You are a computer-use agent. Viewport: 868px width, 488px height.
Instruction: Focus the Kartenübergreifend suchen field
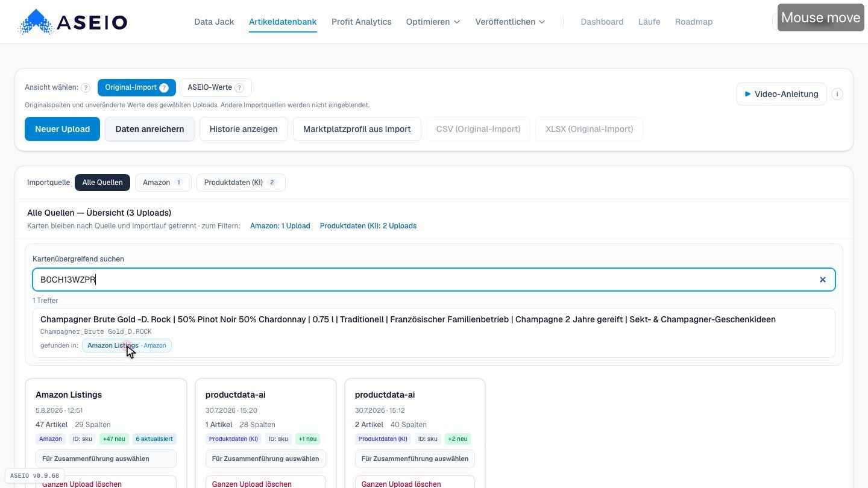433,280
